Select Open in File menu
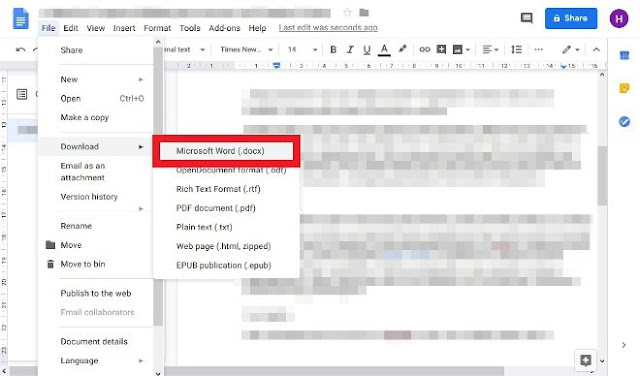640x376 pixels. (x=96, y=98)
